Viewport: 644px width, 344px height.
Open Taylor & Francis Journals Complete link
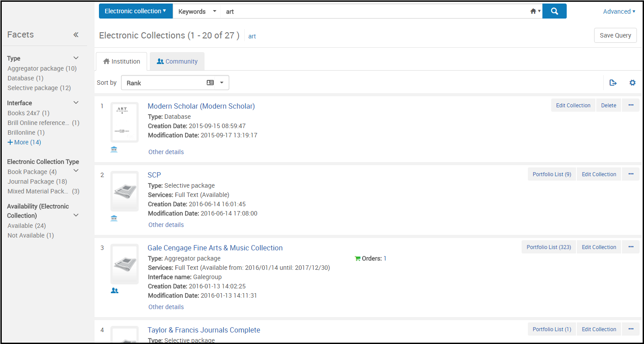point(204,330)
